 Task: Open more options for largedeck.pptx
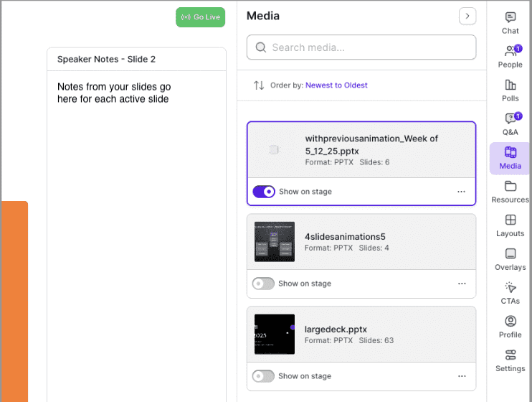tap(461, 376)
